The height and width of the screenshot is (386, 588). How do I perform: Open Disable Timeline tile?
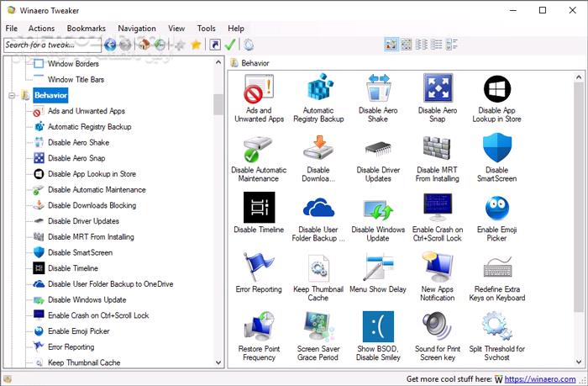point(259,213)
